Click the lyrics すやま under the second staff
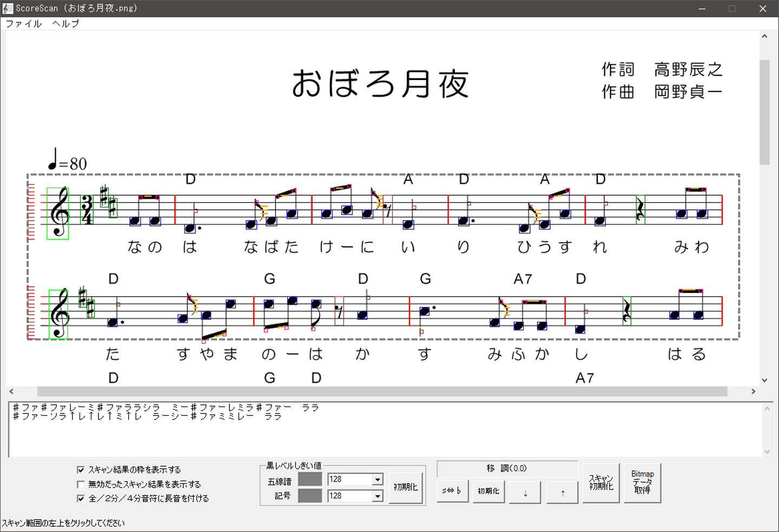The image size is (779, 532). pyautogui.click(x=207, y=354)
